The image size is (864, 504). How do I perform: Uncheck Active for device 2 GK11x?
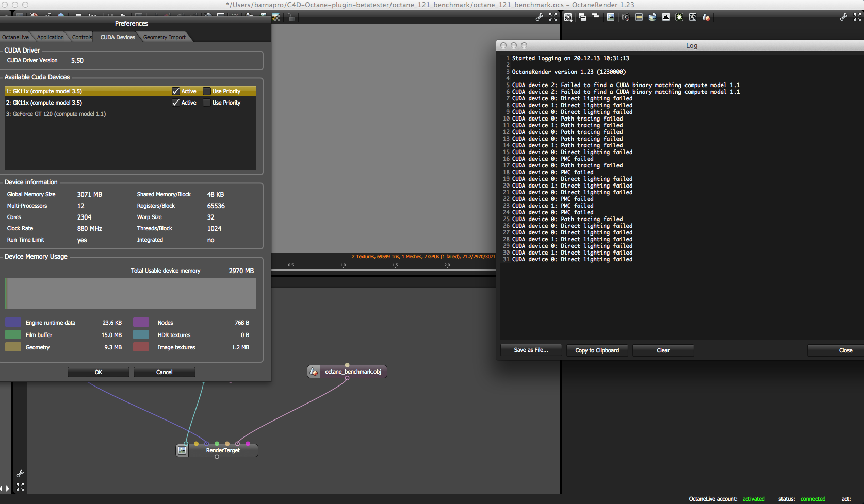[176, 103]
